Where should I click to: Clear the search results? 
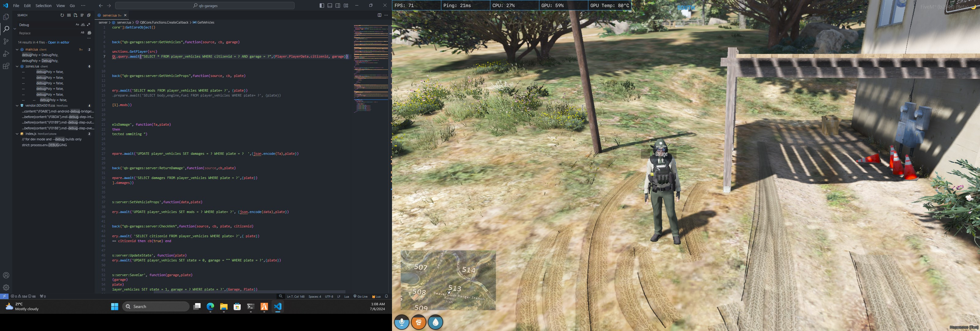click(x=69, y=15)
